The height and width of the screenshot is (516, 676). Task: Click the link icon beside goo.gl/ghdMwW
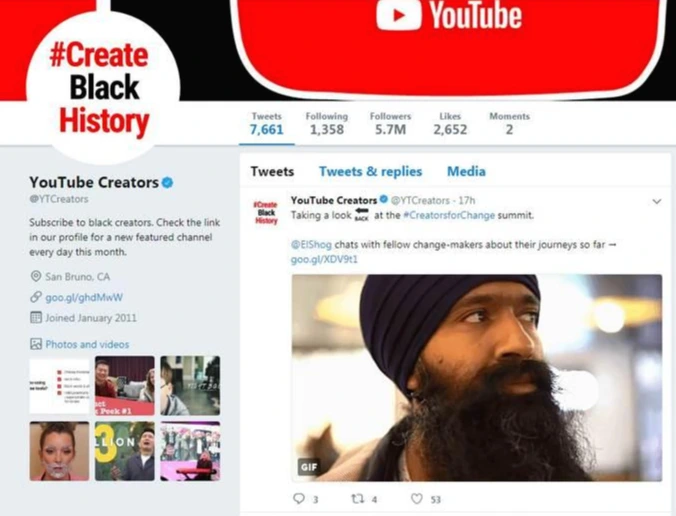coord(36,297)
